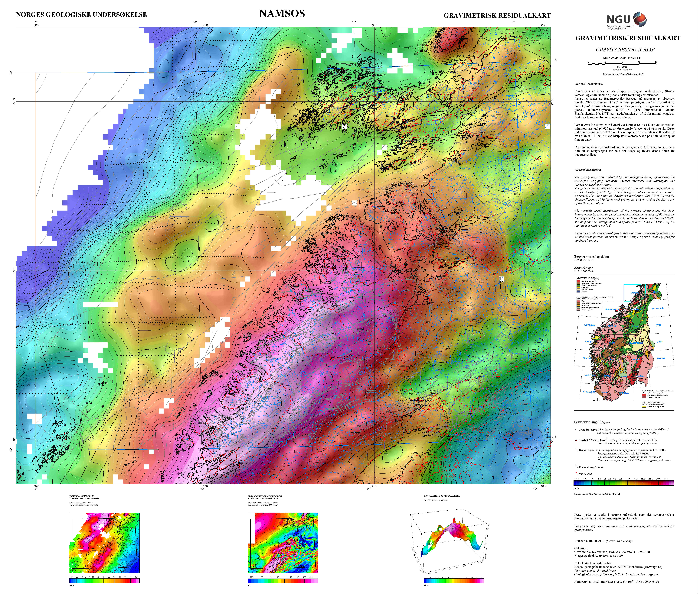Click the General description heading

(x=588, y=170)
